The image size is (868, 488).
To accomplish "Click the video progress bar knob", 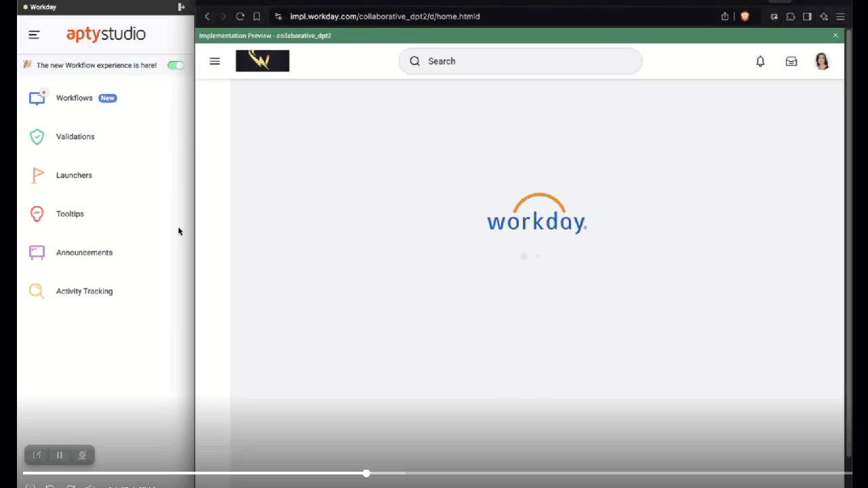I will click(366, 473).
